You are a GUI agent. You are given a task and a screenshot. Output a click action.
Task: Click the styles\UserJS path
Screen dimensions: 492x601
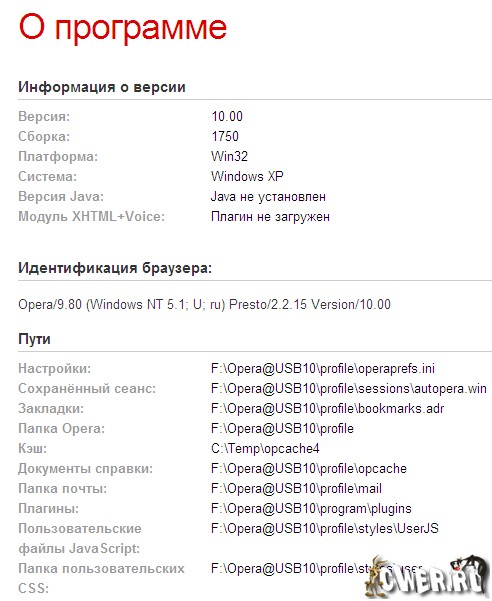click(325, 528)
